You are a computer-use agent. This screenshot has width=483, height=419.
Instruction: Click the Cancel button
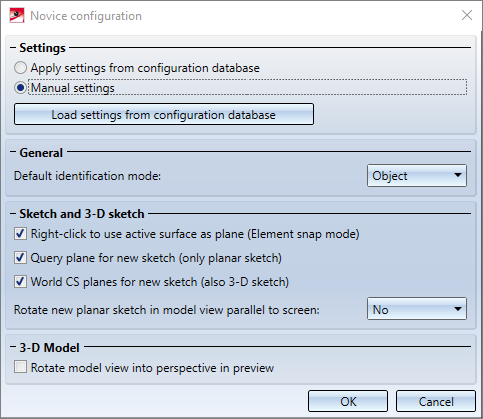coord(436,401)
